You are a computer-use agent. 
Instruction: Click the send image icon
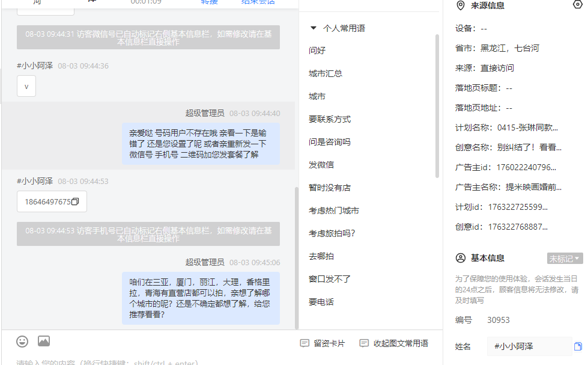point(44,341)
